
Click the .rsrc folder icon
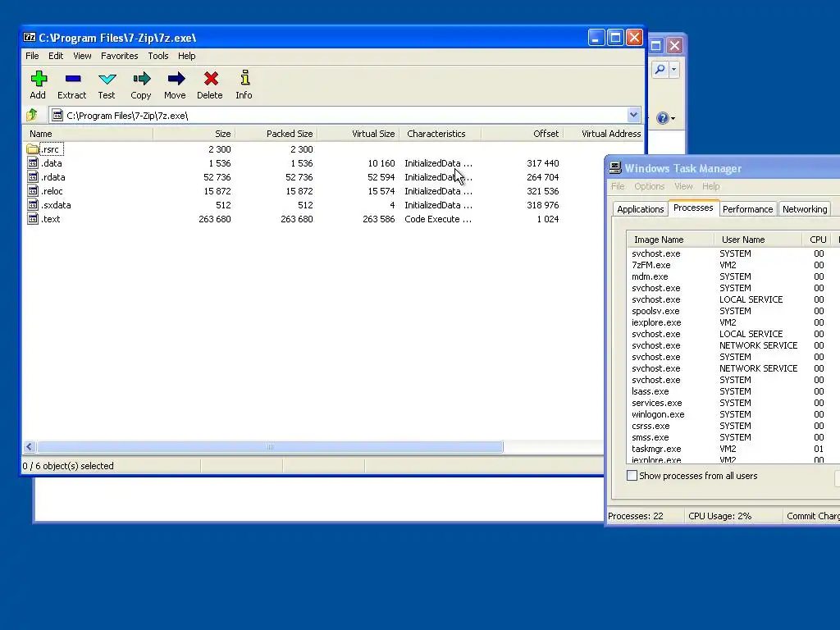point(33,149)
